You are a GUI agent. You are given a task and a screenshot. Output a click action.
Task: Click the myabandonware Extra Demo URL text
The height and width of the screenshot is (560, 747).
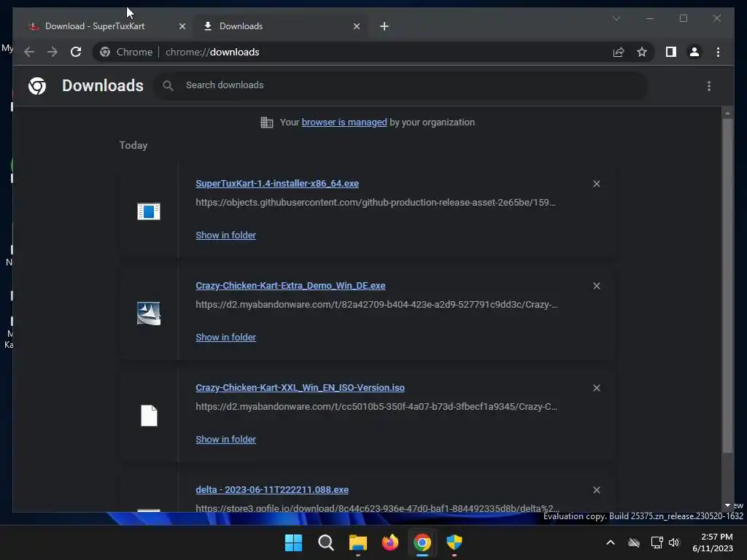376,304
